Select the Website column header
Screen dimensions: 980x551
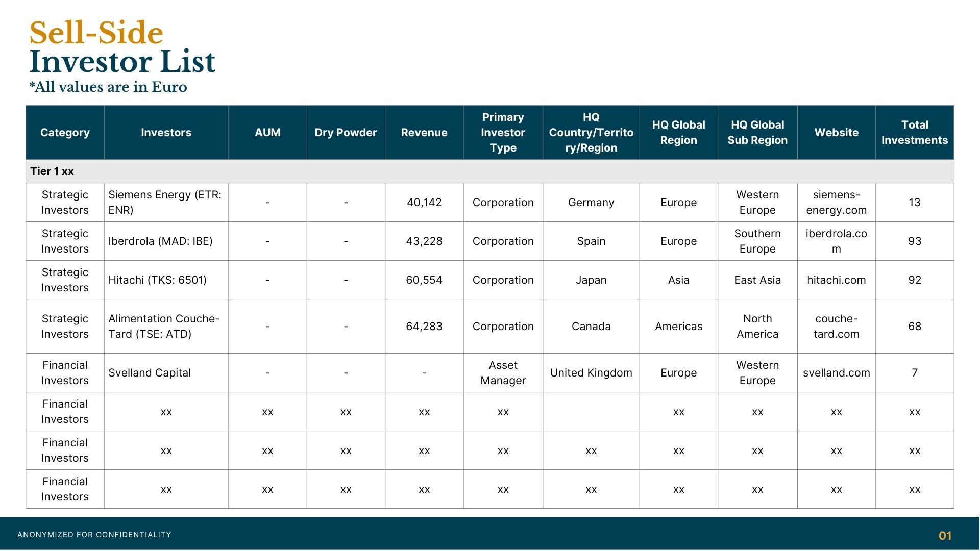tap(837, 133)
